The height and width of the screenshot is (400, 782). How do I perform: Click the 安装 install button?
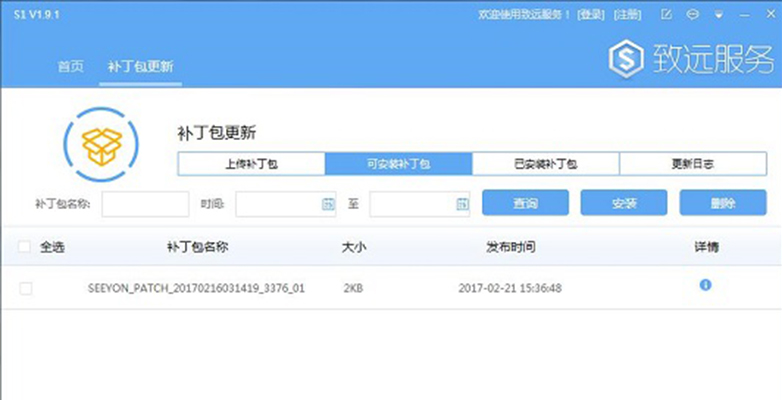[624, 202]
